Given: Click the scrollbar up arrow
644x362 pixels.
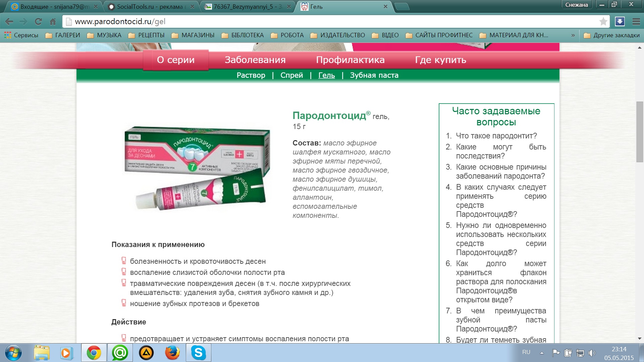Looking at the screenshot, I should tap(640, 48).
